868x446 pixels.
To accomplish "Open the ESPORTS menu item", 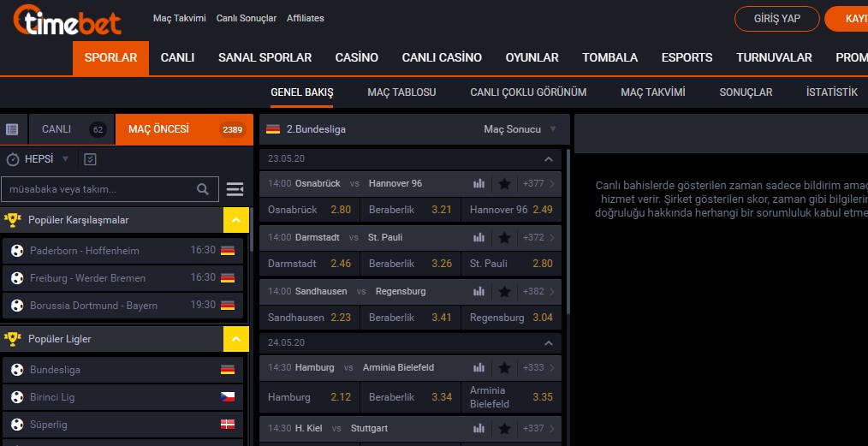I will (x=687, y=58).
